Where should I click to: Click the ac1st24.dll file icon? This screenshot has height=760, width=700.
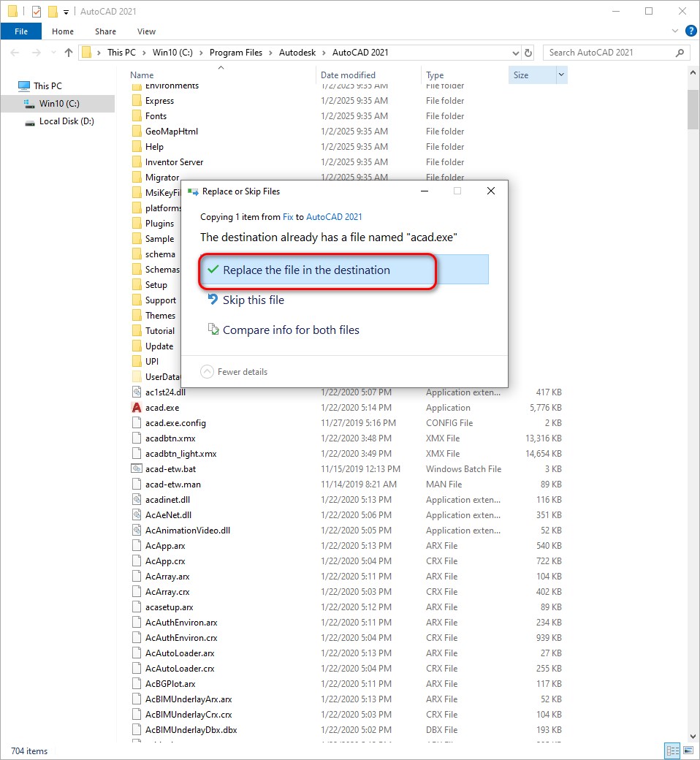click(137, 392)
